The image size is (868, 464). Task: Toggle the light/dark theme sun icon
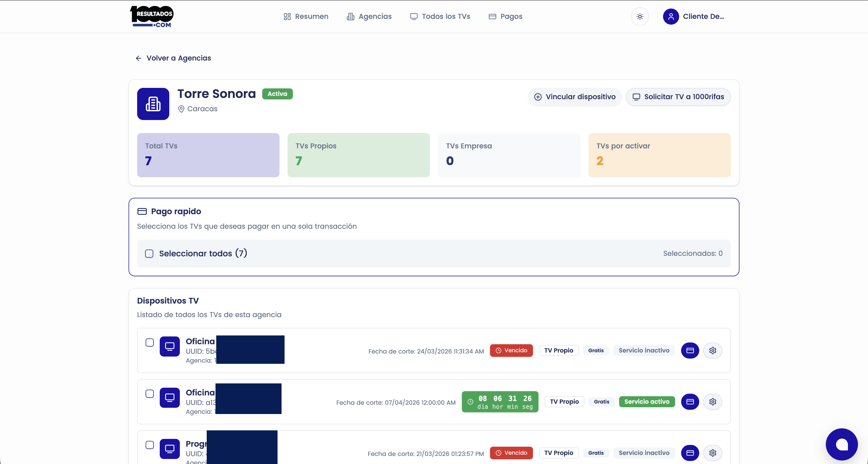coord(639,17)
